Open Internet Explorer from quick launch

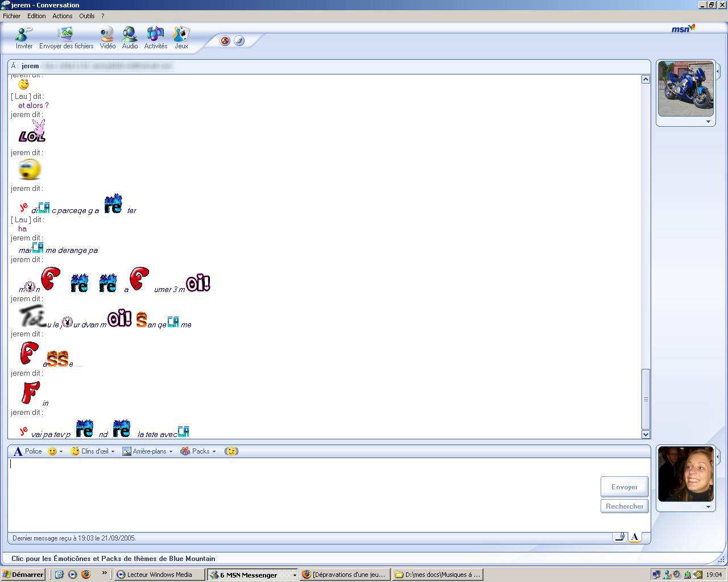click(x=59, y=575)
